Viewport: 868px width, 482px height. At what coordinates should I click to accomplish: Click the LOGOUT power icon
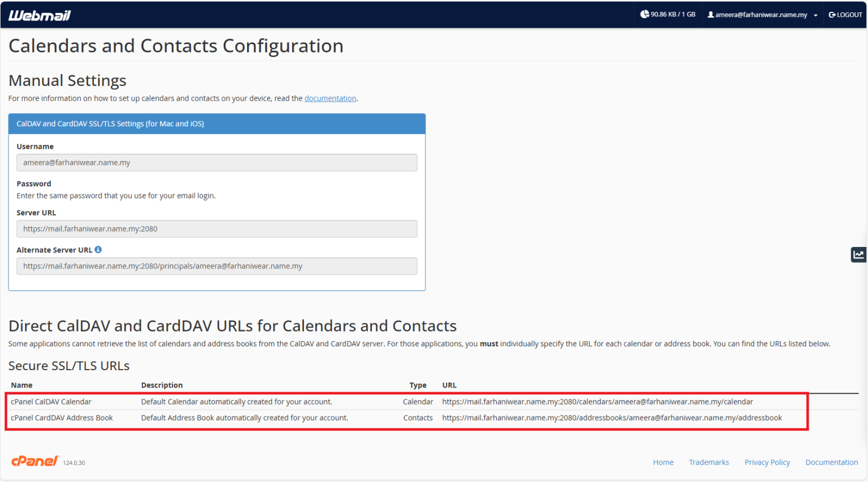[x=832, y=15]
